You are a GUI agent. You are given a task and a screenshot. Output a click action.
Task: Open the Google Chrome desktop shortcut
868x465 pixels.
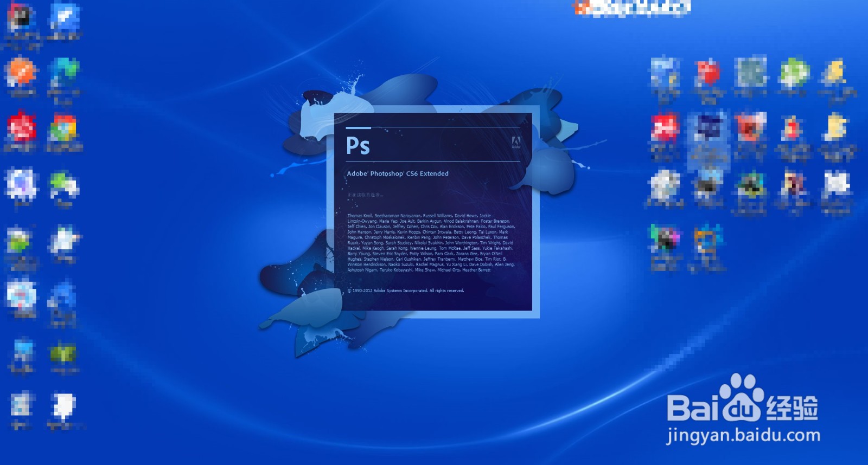tap(63, 132)
